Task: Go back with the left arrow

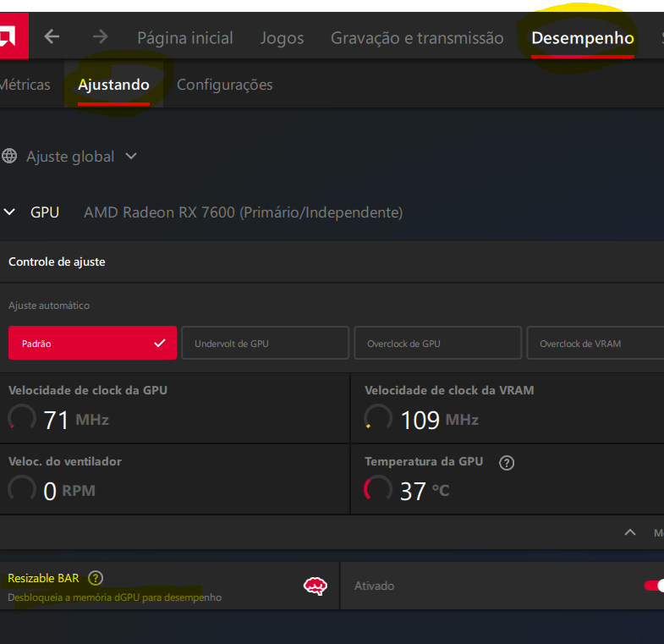Action: coord(52,36)
